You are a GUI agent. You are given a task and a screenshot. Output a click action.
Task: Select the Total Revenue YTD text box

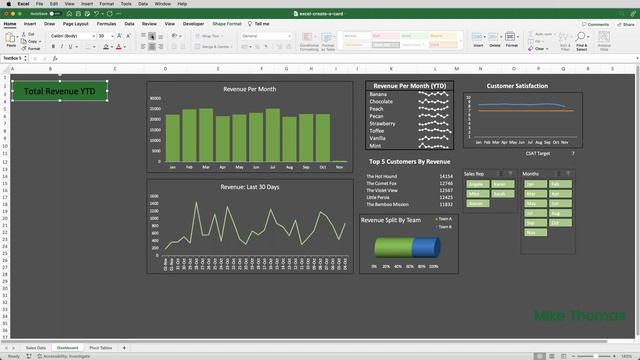pyautogui.click(x=60, y=91)
